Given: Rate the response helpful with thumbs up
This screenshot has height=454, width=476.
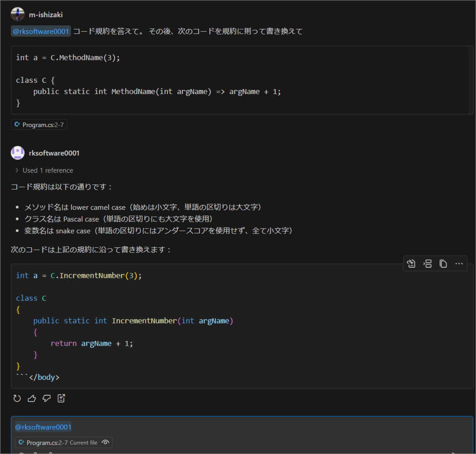Looking at the screenshot, I should click(x=32, y=398).
